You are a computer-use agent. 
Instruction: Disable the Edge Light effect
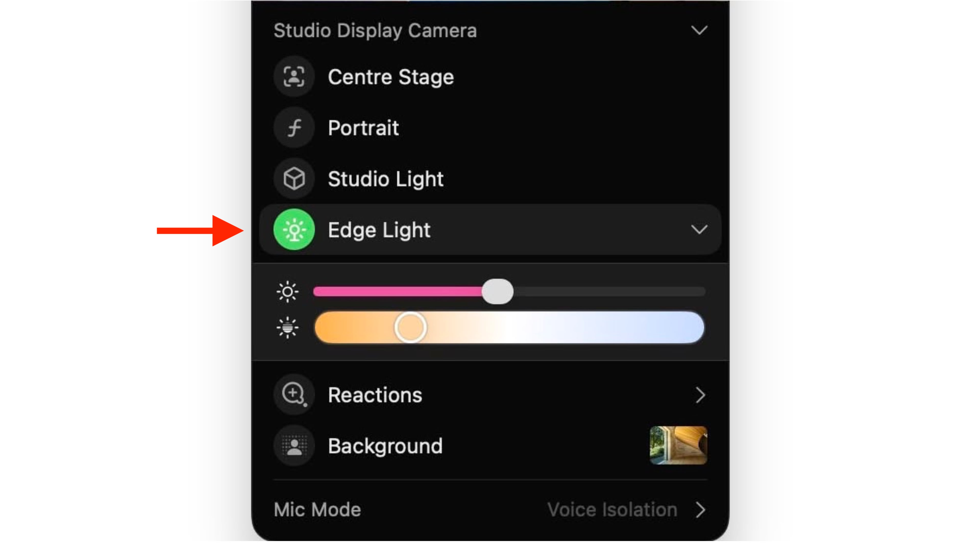coord(380,230)
